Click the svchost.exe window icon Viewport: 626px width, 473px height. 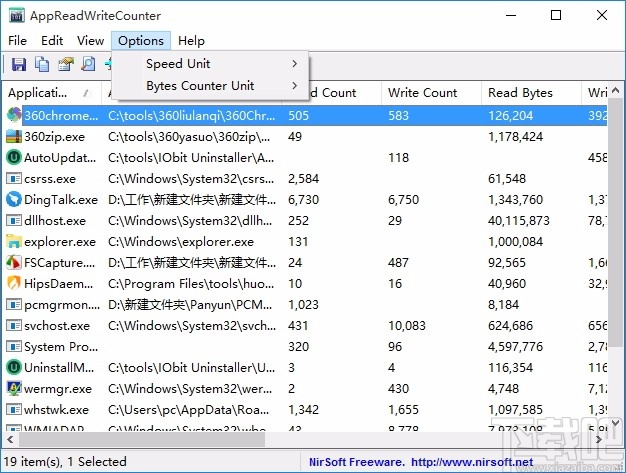pyautogui.click(x=14, y=325)
